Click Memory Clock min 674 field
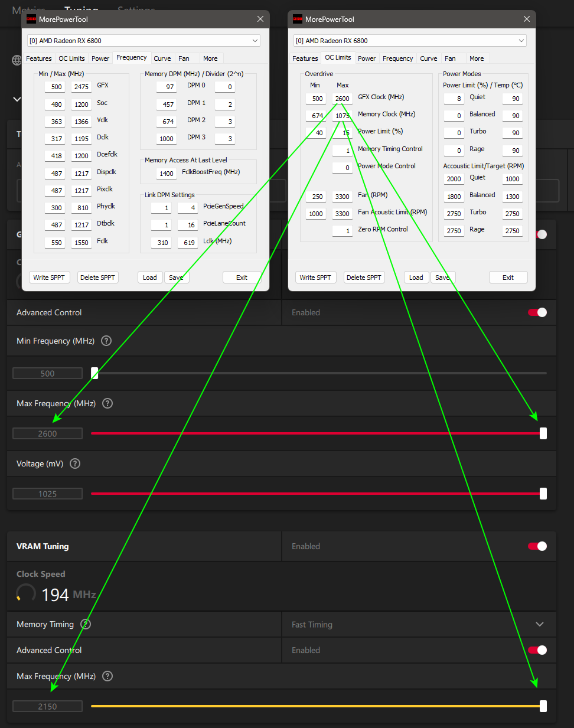Image resolution: width=574 pixels, height=728 pixels. click(x=316, y=116)
